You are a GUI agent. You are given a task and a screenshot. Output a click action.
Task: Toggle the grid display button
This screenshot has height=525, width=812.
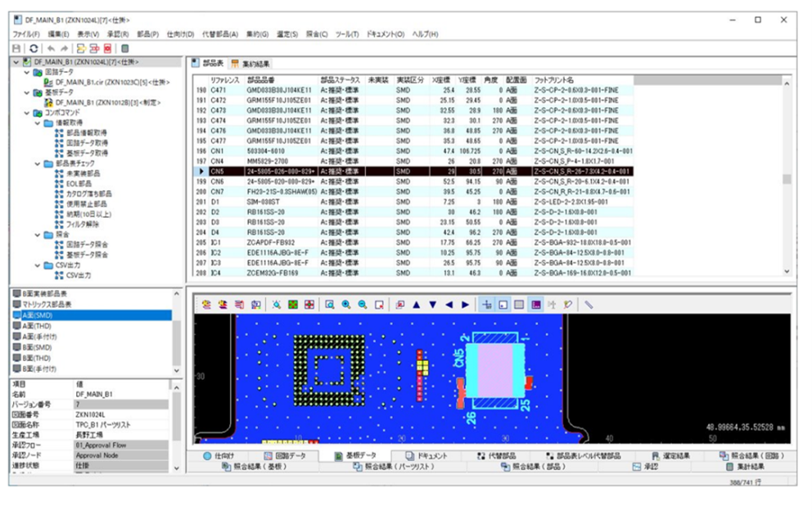click(x=520, y=305)
